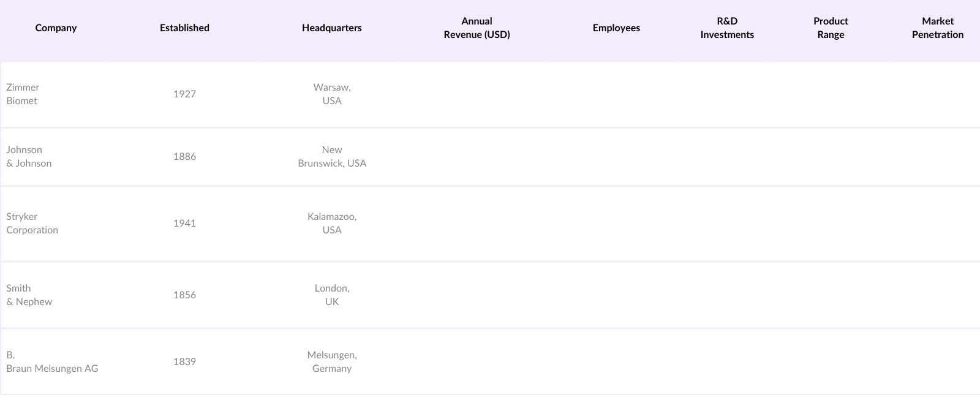The width and height of the screenshot is (980, 400).
Task: Select the London, UK headquarters cell
Action: 332,295
